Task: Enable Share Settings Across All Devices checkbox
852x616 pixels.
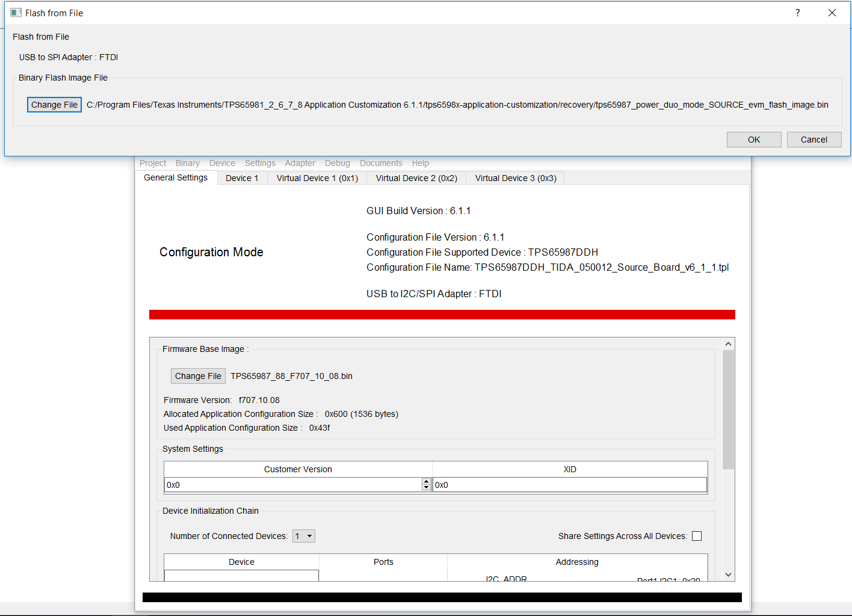Action: (x=697, y=536)
